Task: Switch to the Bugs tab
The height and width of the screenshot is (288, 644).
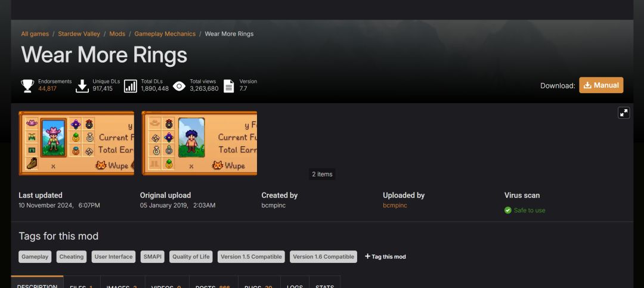Action: pos(259,282)
